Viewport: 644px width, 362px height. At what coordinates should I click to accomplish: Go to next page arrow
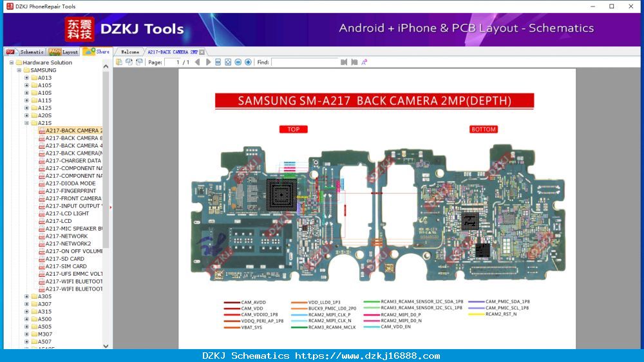pos(208,62)
